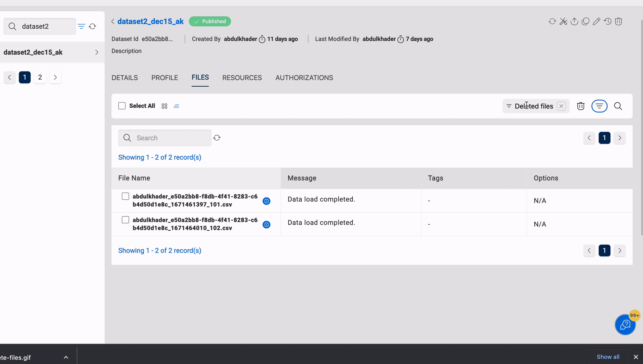Navigate to page 2 in sidebar pagination
The image size is (643, 364).
[40, 77]
